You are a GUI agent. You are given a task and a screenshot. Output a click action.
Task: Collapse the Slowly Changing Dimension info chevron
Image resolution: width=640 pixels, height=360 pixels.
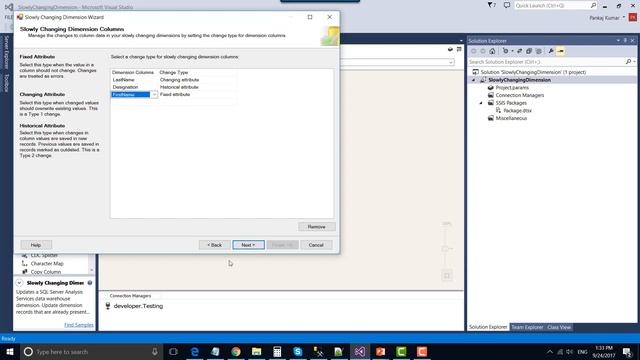19,283
